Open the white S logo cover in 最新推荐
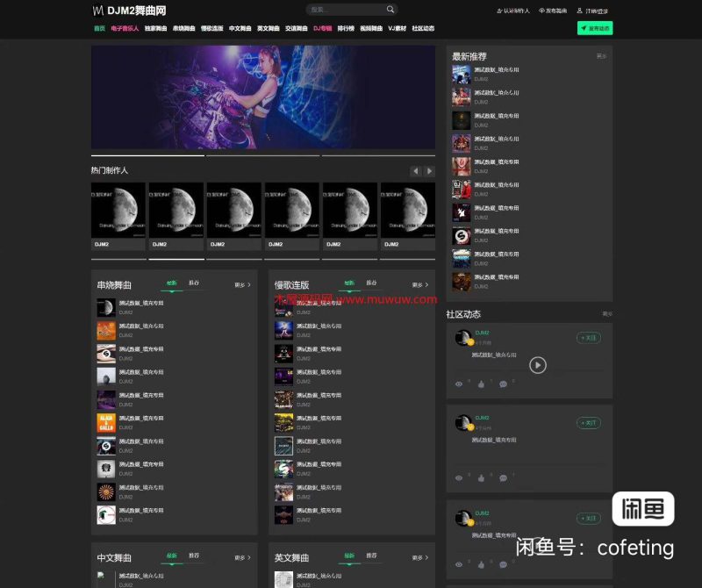This screenshot has height=588, width=702. 462,235
